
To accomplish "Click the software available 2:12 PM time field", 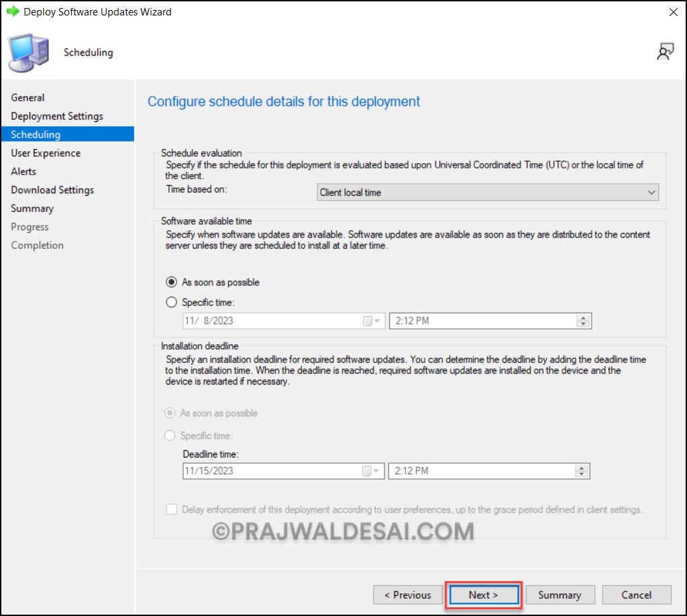I will (490, 321).
